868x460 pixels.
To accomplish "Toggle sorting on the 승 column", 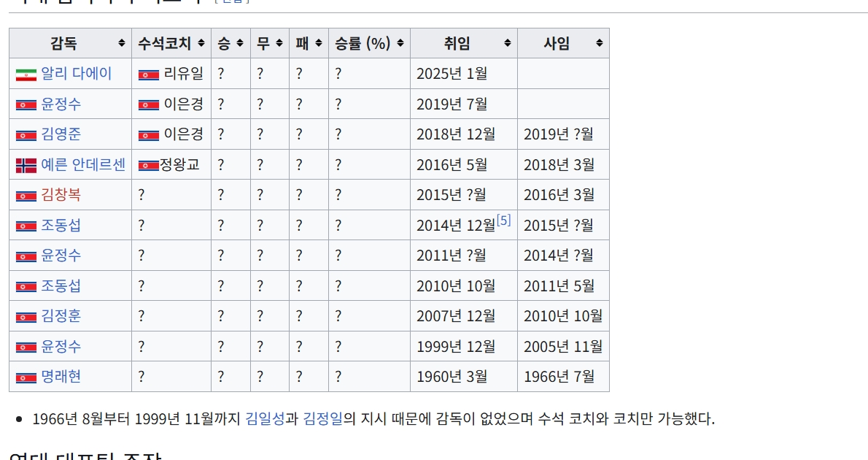I will [x=241, y=42].
